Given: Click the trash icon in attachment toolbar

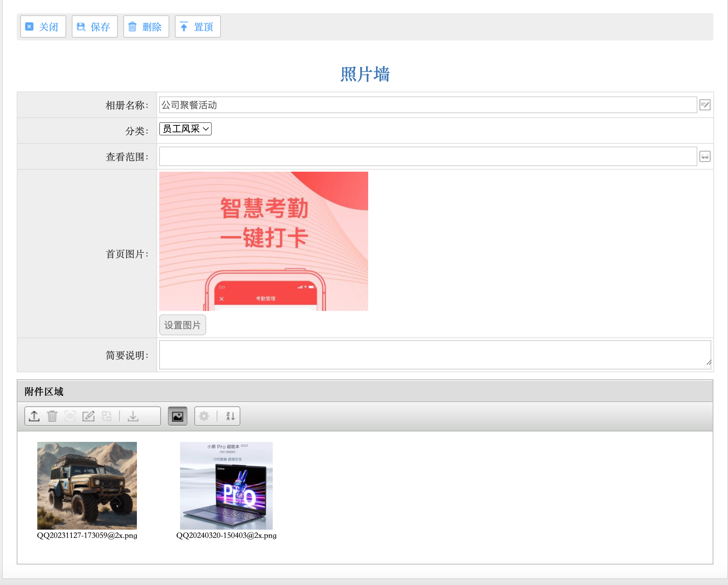Looking at the screenshot, I should click(x=52, y=416).
